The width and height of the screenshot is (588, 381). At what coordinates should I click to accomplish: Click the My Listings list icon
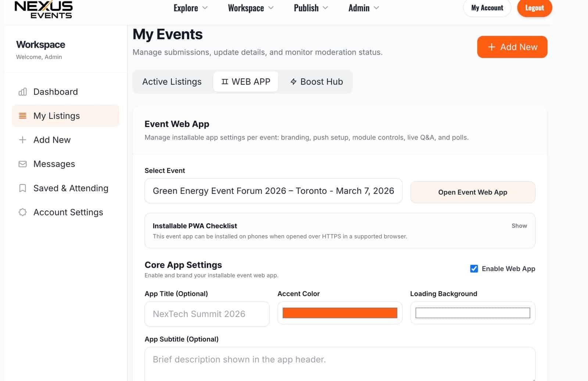[22, 115]
